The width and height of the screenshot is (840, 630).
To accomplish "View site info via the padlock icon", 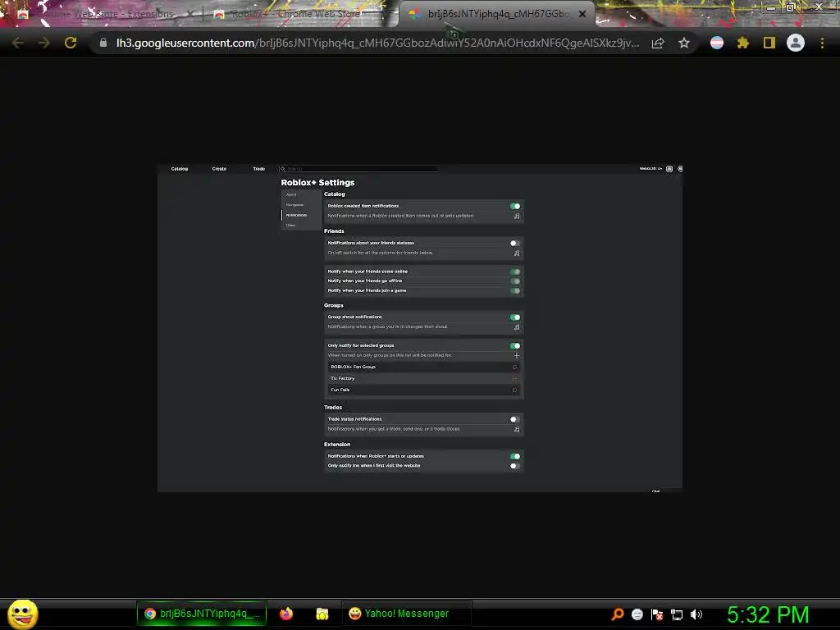I will pos(103,43).
